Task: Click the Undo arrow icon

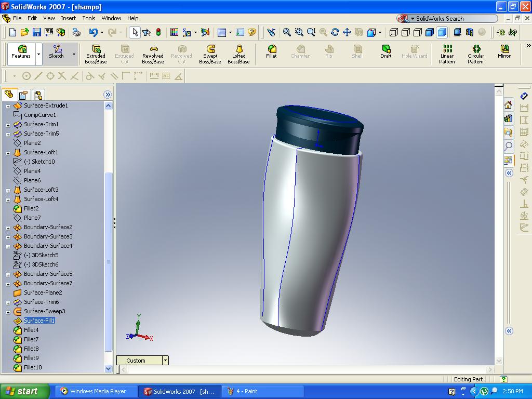Action: coord(94,32)
